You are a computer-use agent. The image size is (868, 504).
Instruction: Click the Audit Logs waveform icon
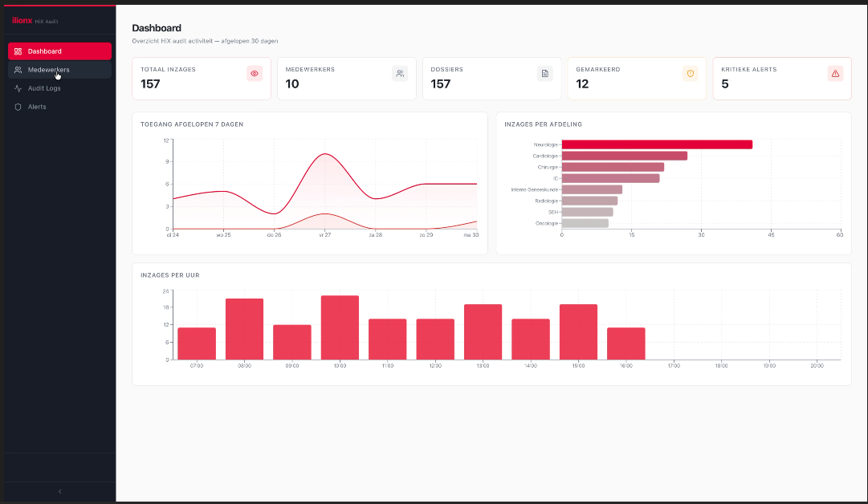17,88
